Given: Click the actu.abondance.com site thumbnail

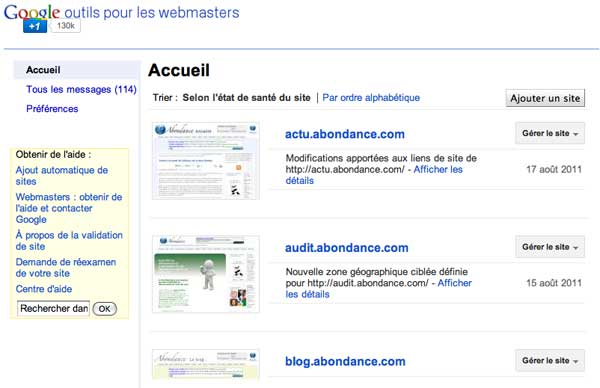Looking at the screenshot, I should [x=206, y=161].
